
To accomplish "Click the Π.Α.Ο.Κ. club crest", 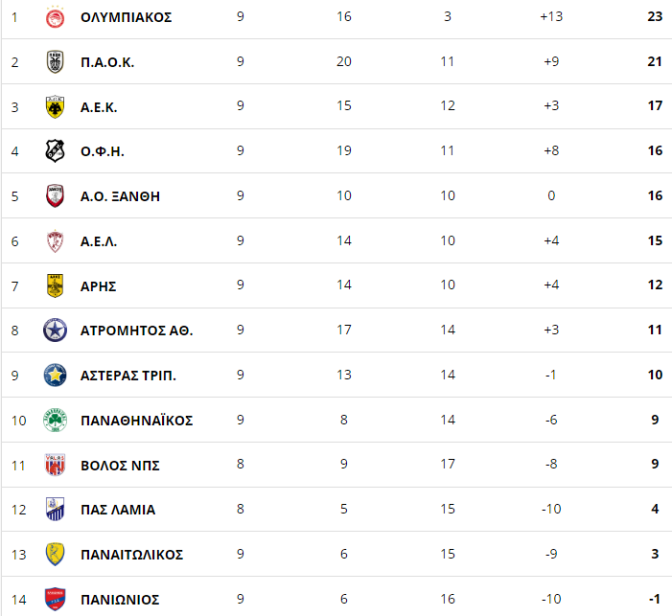I will [55, 62].
